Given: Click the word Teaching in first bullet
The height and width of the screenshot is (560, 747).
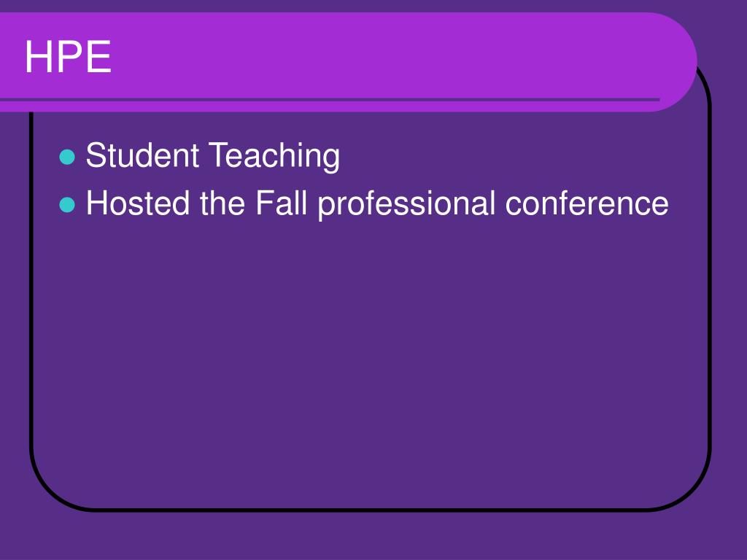Looking at the screenshot, I should coord(274,156).
